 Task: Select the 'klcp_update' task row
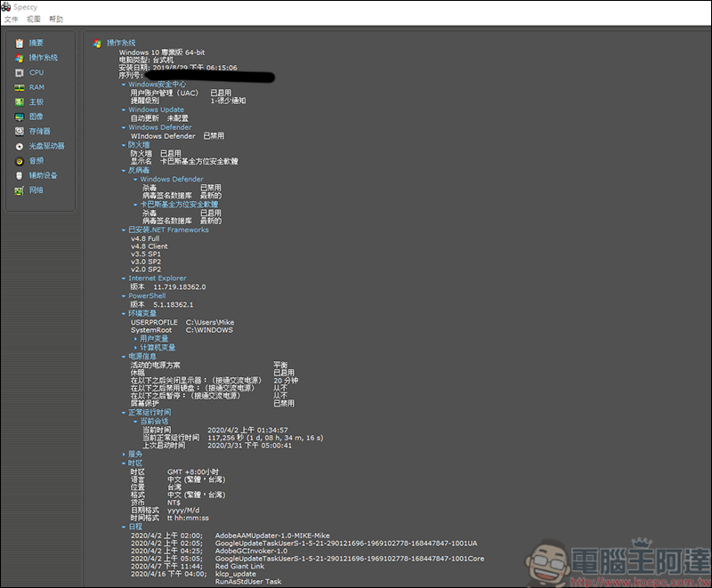click(x=236, y=574)
